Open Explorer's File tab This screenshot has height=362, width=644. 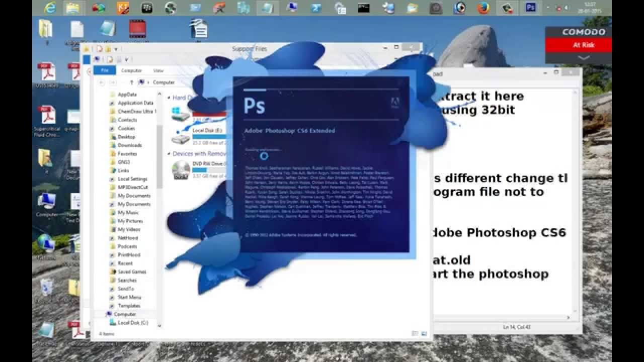point(105,71)
